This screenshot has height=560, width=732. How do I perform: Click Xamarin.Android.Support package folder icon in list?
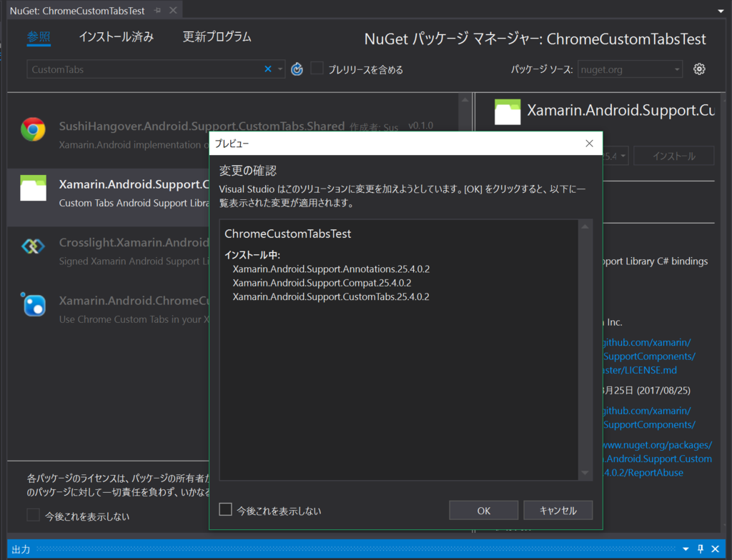[33, 188]
